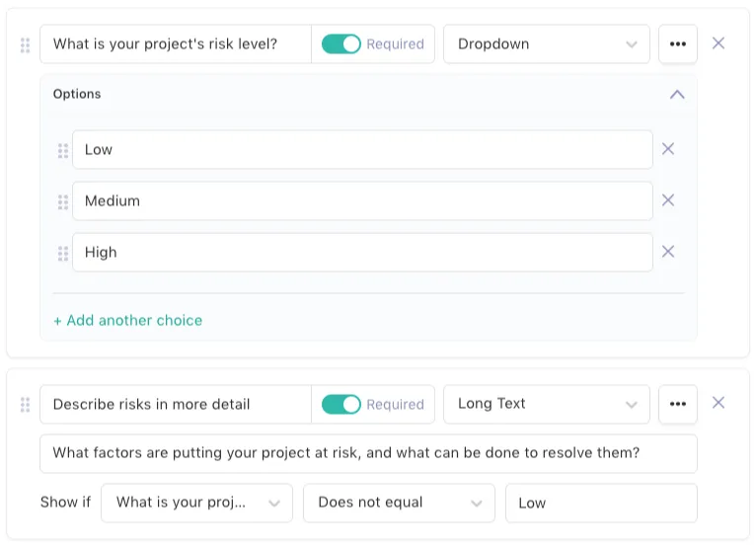Open the three-dot menu for 'Describe risks'

[678, 404]
